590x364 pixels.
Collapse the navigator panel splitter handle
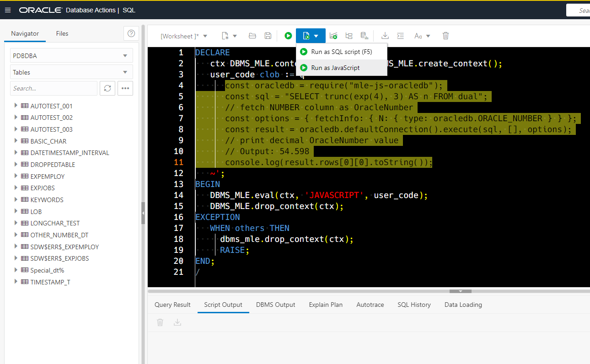143,213
